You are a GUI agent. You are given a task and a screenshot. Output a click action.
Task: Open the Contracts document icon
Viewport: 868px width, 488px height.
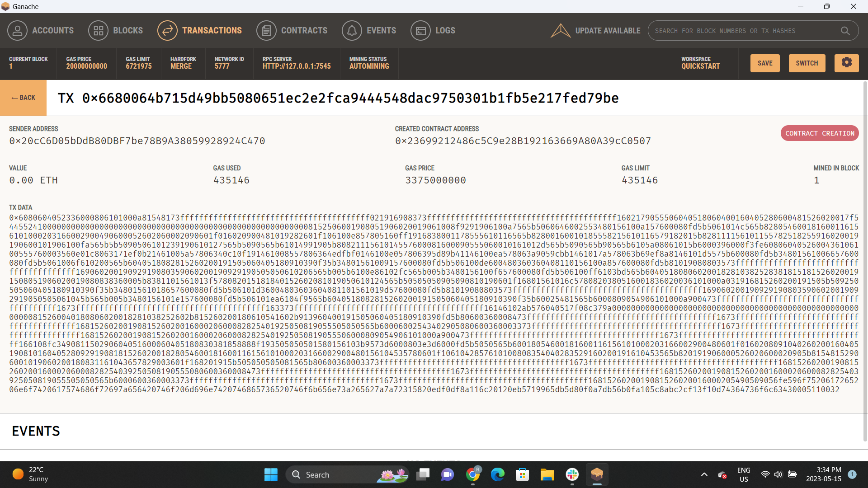tap(266, 30)
